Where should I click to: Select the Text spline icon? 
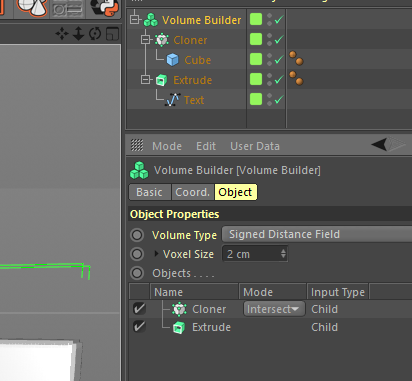[x=173, y=100]
